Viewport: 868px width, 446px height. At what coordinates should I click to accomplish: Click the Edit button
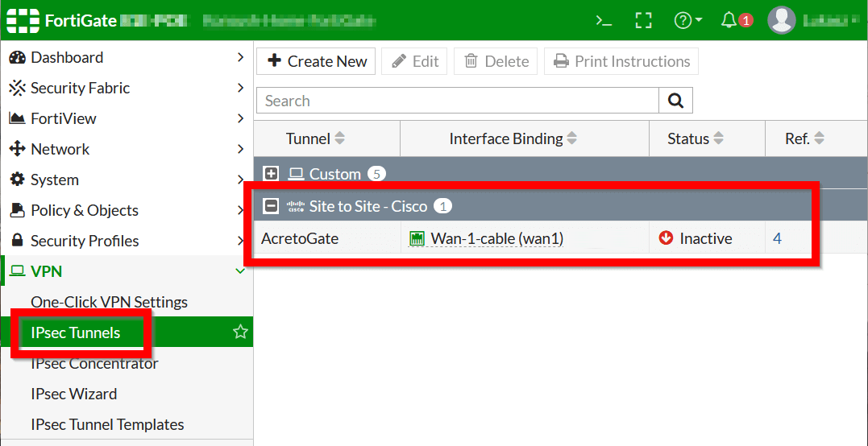[x=414, y=61]
